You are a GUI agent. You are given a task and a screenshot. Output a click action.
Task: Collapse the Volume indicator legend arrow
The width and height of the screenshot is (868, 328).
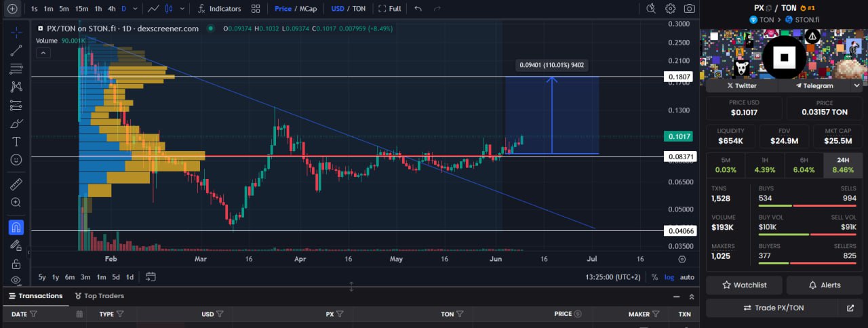point(43,52)
